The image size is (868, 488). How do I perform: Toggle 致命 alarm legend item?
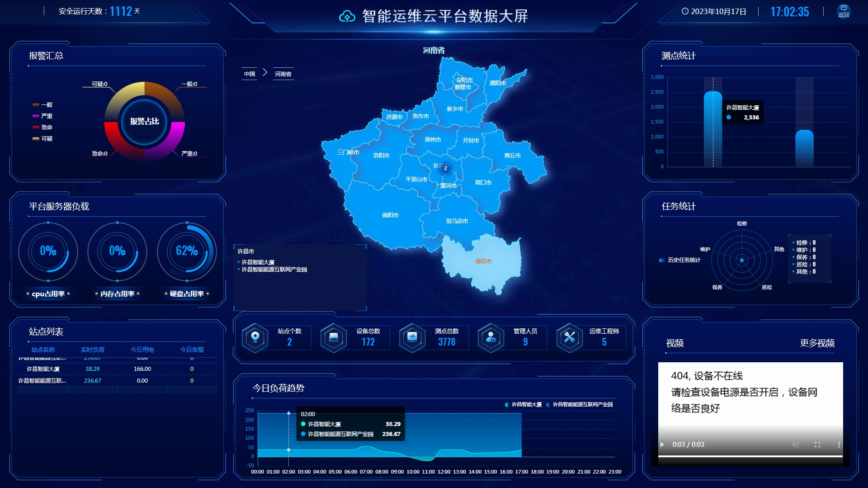pyautogui.click(x=42, y=127)
